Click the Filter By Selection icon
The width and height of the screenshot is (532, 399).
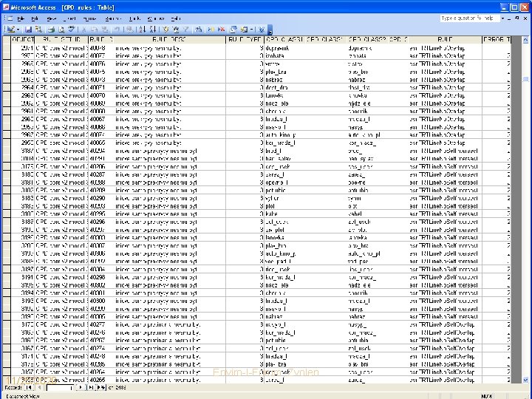[x=166, y=30]
